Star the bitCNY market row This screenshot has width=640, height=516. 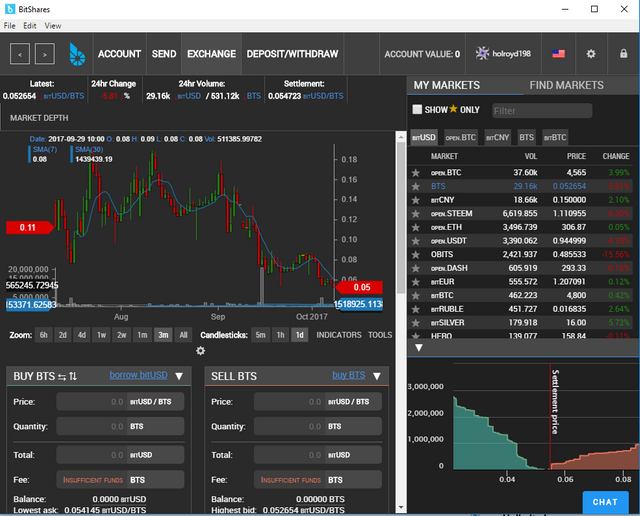416,200
